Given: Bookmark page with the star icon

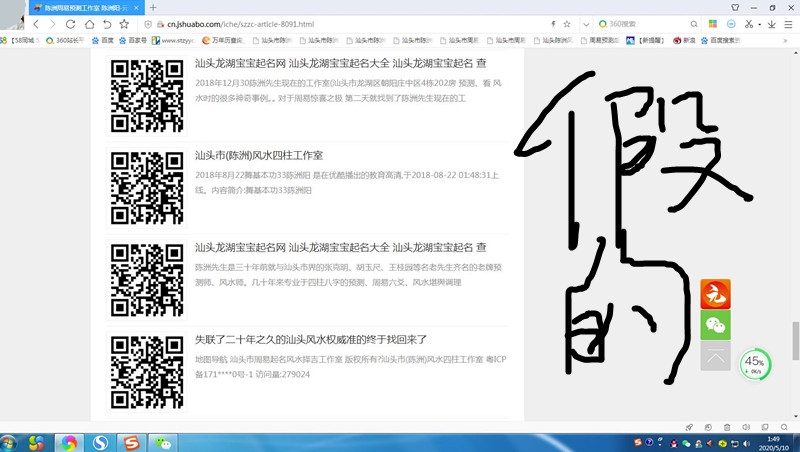Looking at the screenshot, I should coord(567,23).
